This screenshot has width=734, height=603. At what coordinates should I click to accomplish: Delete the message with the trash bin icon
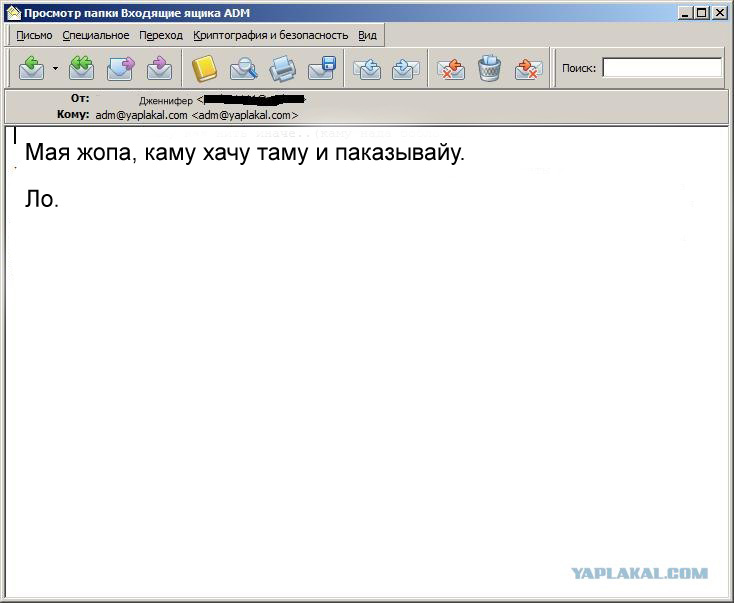pyautogui.click(x=490, y=68)
